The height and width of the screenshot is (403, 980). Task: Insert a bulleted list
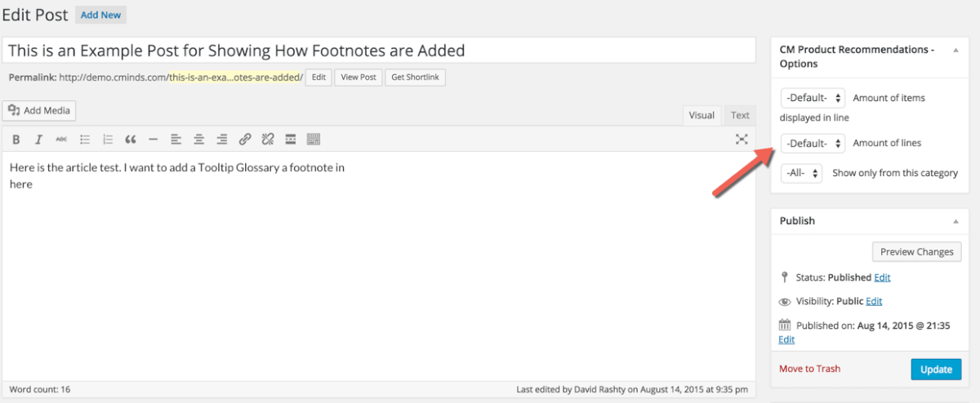coord(84,139)
